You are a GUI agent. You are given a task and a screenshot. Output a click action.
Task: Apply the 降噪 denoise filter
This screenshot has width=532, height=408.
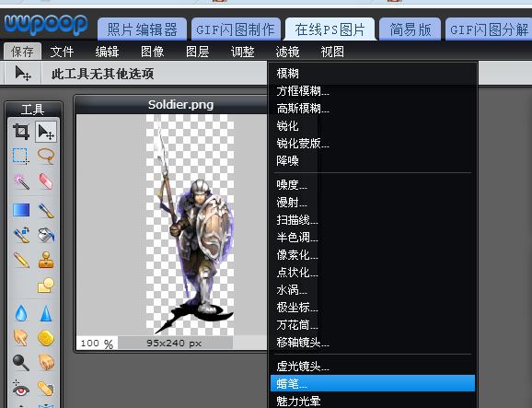coord(373,160)
